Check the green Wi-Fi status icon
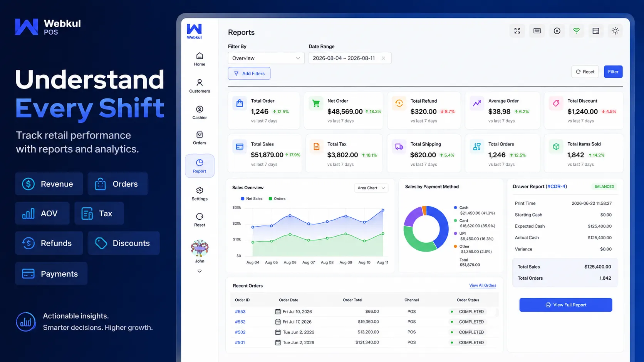The image size is (644, 362). pyautogui.click(x=576, y=31)
